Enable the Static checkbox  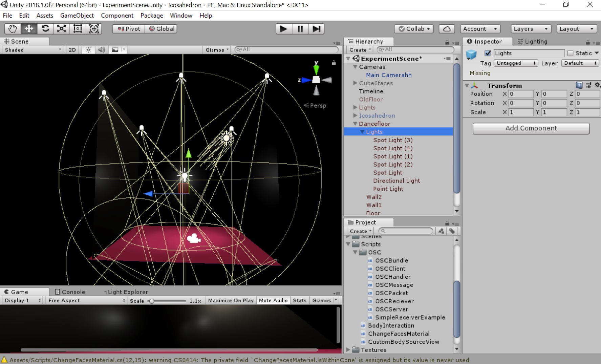[x=571, y=53]
